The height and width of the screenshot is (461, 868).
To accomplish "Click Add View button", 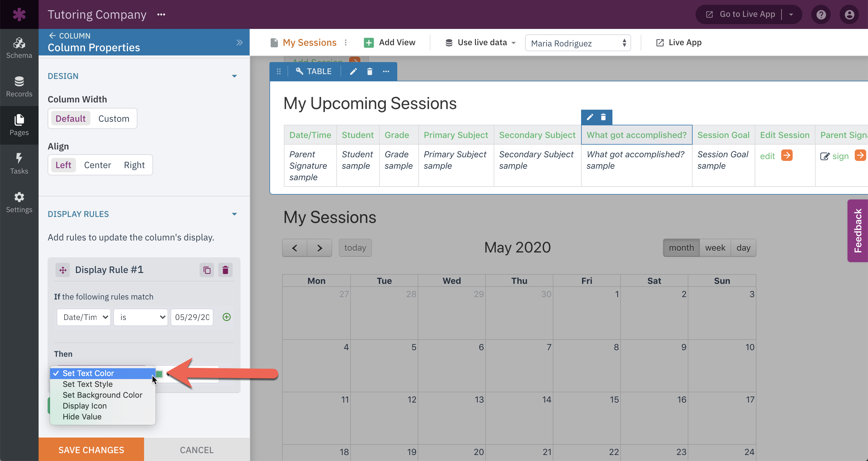I will pyautogui.click(x=390, y=42).
